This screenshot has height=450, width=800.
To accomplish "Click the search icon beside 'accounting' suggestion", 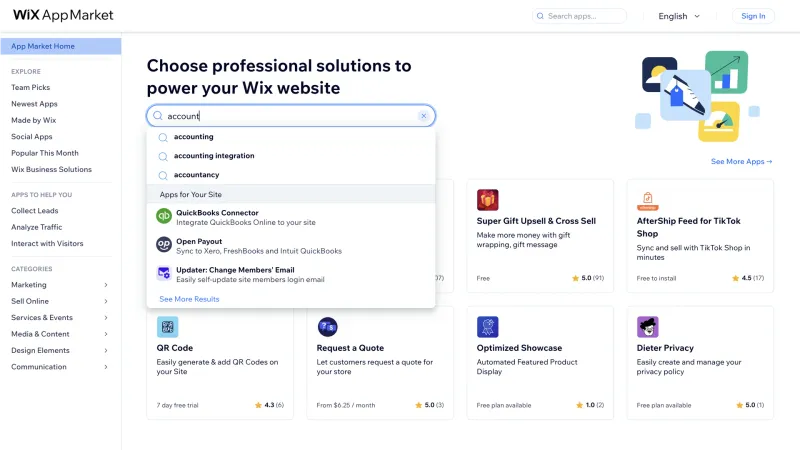I will point(163,137).
